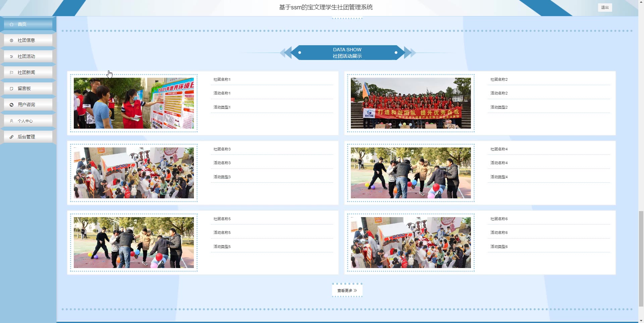Select the 活动名称2 text

click(499, 93)
